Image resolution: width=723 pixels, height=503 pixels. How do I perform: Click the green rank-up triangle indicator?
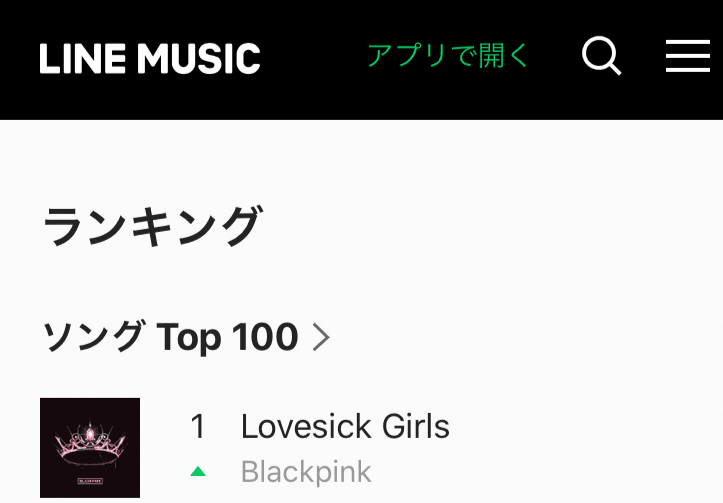[198, 471]
